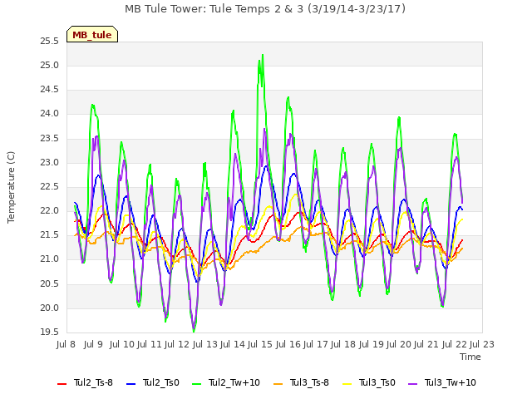Click the Jul 15 x-axis label

tap(260, 345)
